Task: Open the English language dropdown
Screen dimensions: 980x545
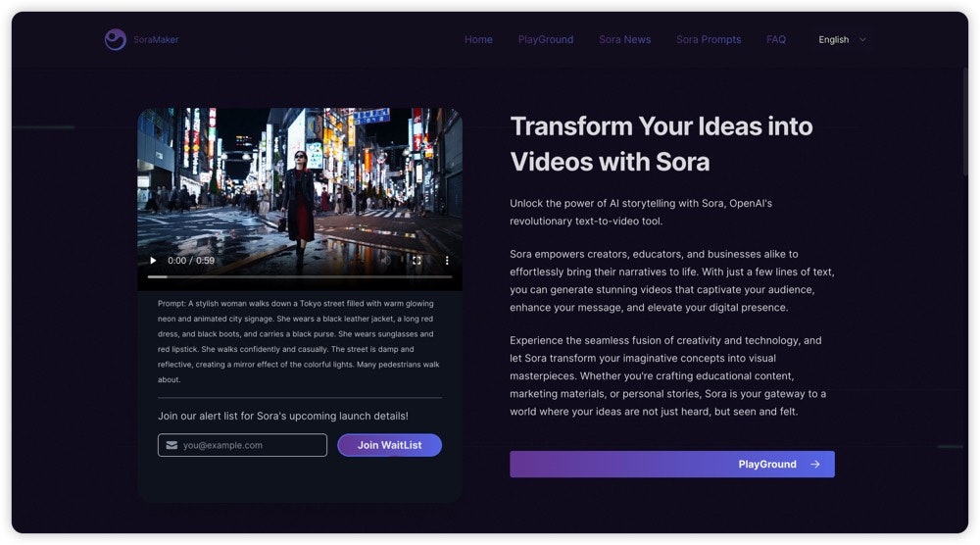Action: 842,39
